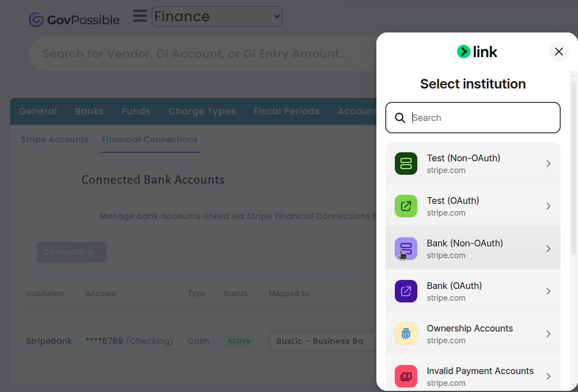Switch to the Fiscal Periods tab
Screen dimensions: 578x392
286,111
